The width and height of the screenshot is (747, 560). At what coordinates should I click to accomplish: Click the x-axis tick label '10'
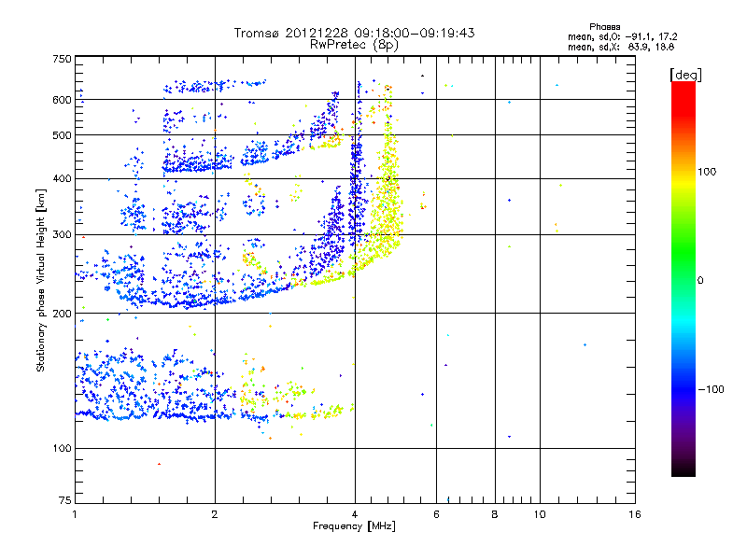coord(540,514)
